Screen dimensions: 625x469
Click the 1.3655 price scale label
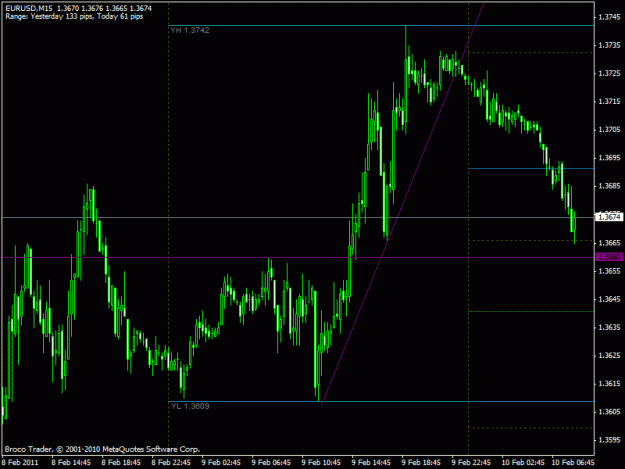pyautogui.click(x=609, y=271)
